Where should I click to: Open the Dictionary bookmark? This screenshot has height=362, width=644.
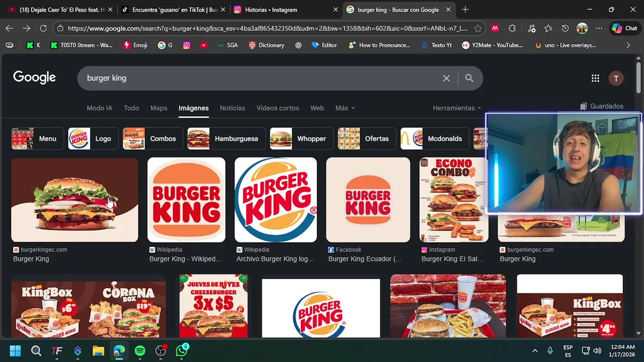click(266, 45)
